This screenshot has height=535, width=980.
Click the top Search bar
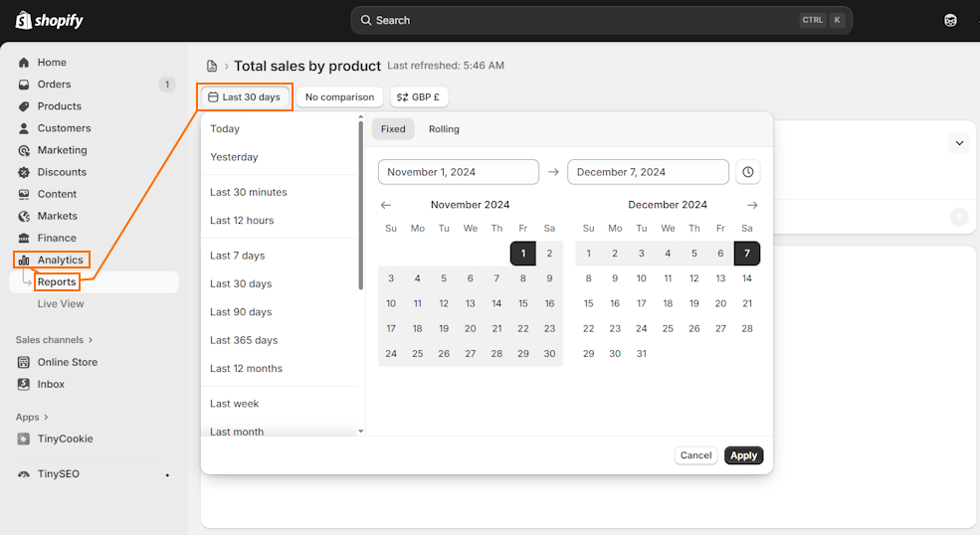(x=601, y=20)
